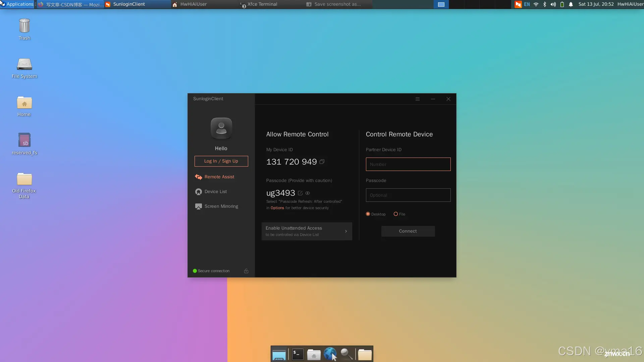This screenshot has width=644, height=362.
Task: Click the SunloginClient hamburger menu icon
Action: [418, 99]
